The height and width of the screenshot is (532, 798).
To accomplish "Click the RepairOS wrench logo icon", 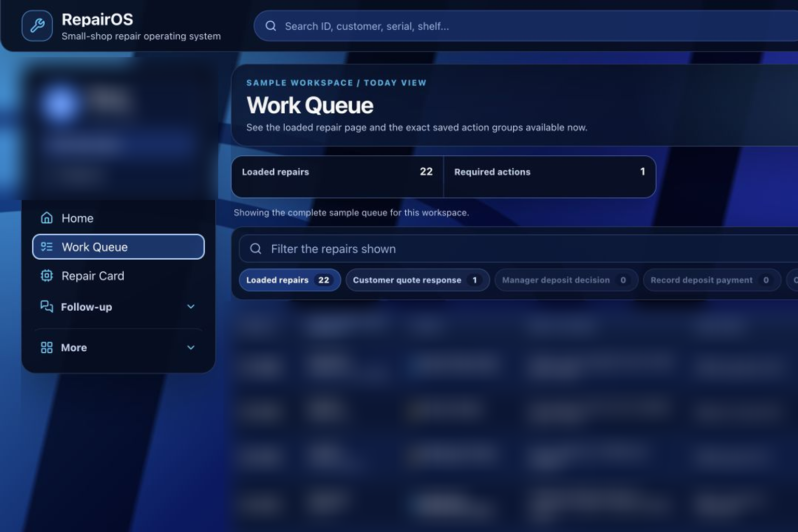I will (37, 25).
